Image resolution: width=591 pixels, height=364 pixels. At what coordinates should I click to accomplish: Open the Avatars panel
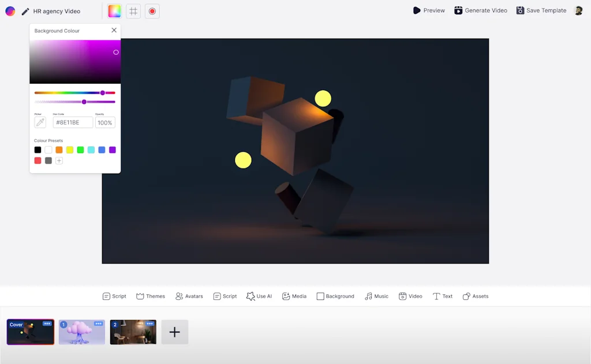(x=189, y=296)
